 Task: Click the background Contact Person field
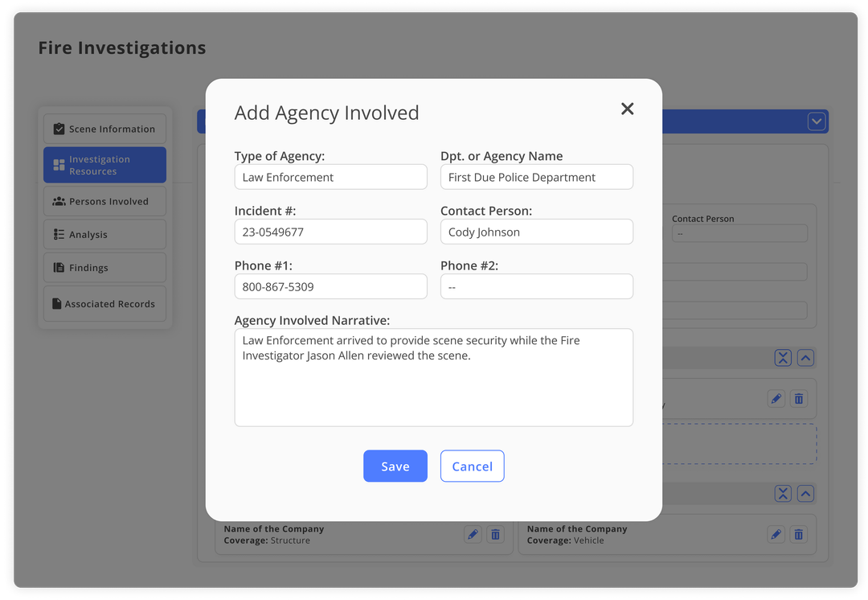click(x=739, y=233)
